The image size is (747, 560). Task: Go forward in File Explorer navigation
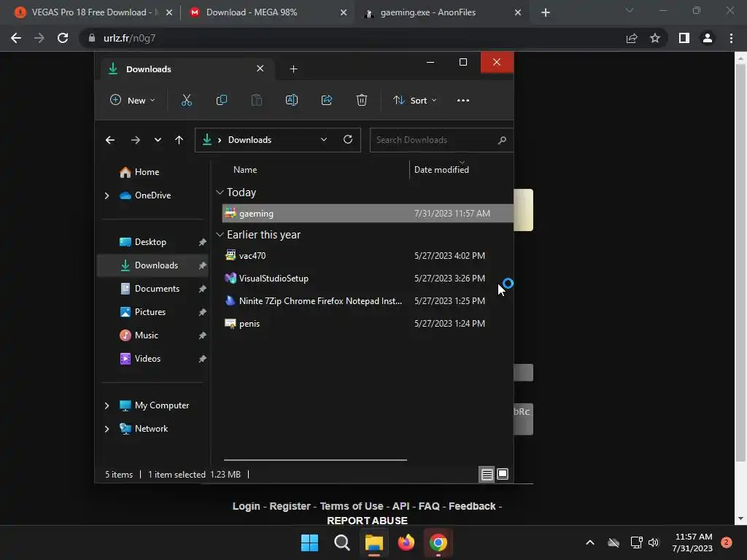[135, 140]
